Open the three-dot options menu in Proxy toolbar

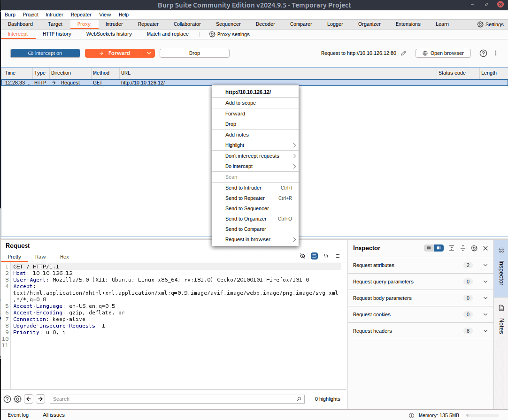pos(496,53)
